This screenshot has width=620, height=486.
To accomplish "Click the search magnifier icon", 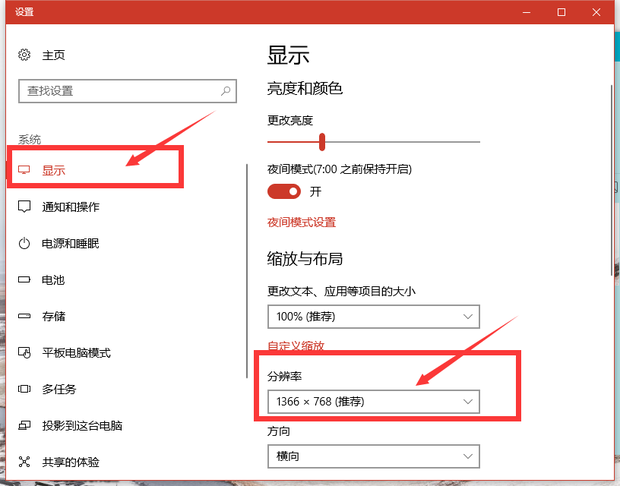I will 226,91.
